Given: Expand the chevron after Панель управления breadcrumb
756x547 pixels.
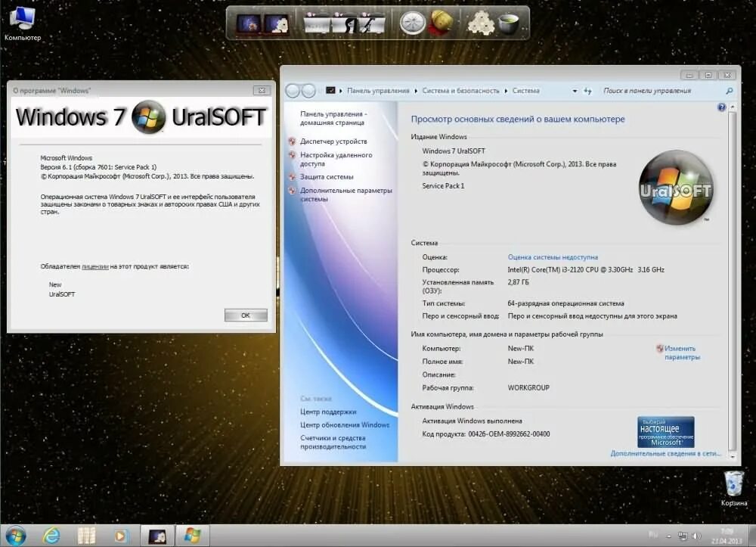Looking at the screenshot, I should [x=415, y=90].
